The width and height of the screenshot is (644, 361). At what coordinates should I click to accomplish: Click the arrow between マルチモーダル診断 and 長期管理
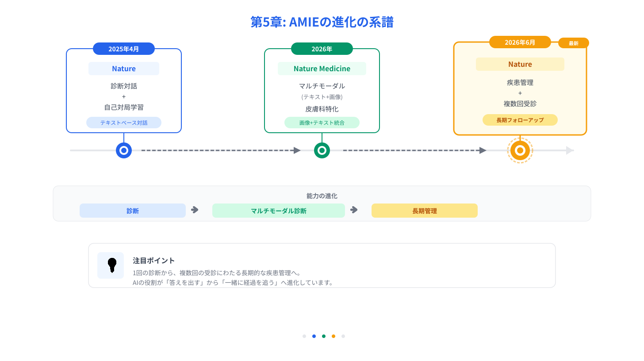tap(354, 210)
